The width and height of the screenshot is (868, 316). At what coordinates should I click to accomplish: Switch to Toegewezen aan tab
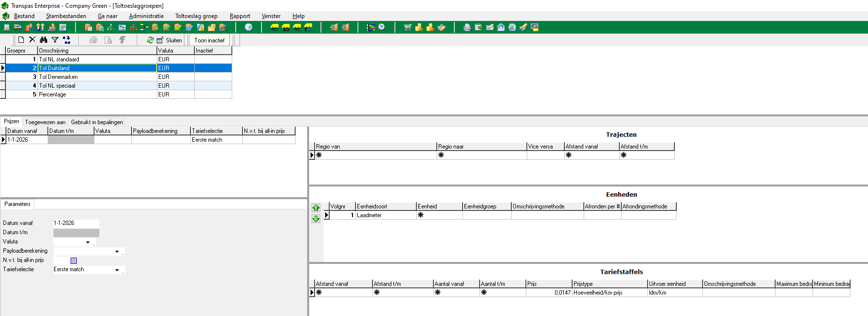coord(45,122)
